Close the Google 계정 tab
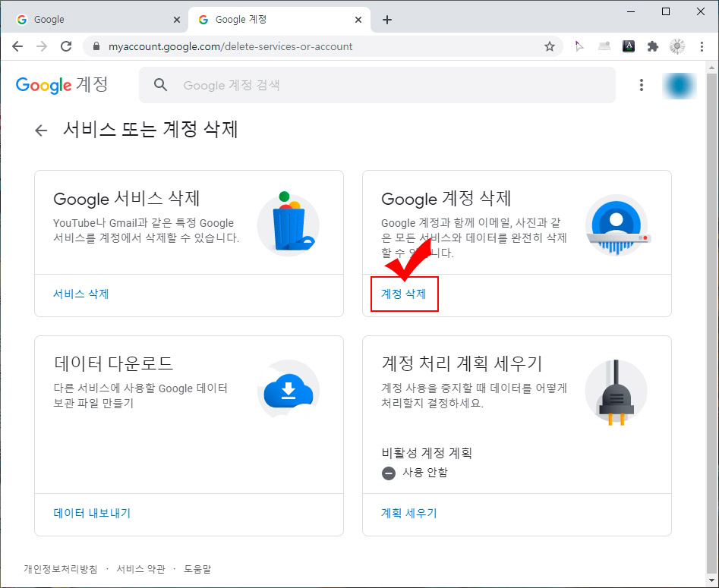 click(358, 20)
